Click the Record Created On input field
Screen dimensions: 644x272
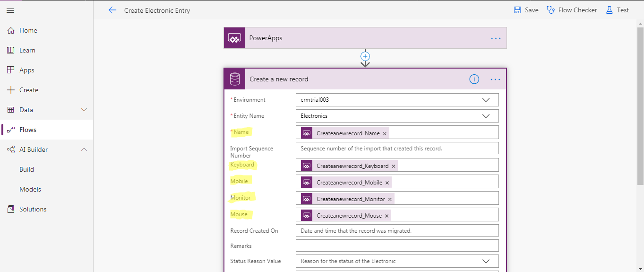tap(397, 230)
